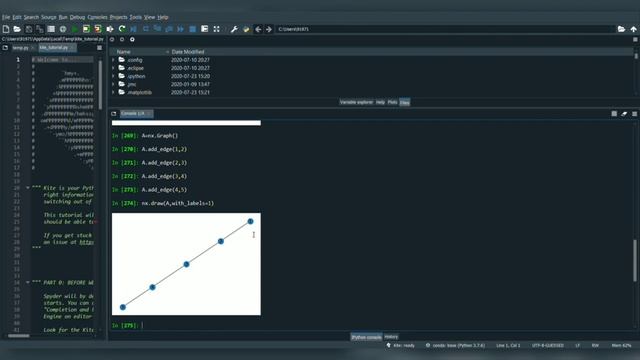Click the debug Continue execution icon
Viewport: 640px width, 360px height.
click(180, 29)
